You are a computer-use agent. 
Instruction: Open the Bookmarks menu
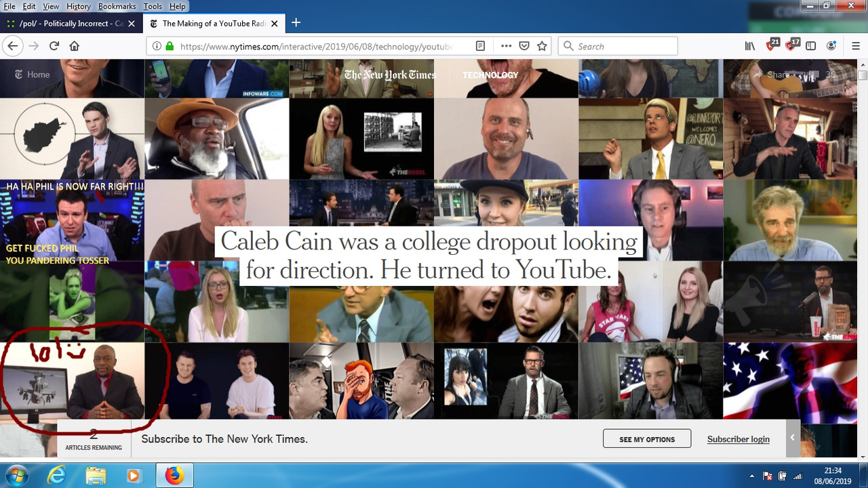[117, 6]
